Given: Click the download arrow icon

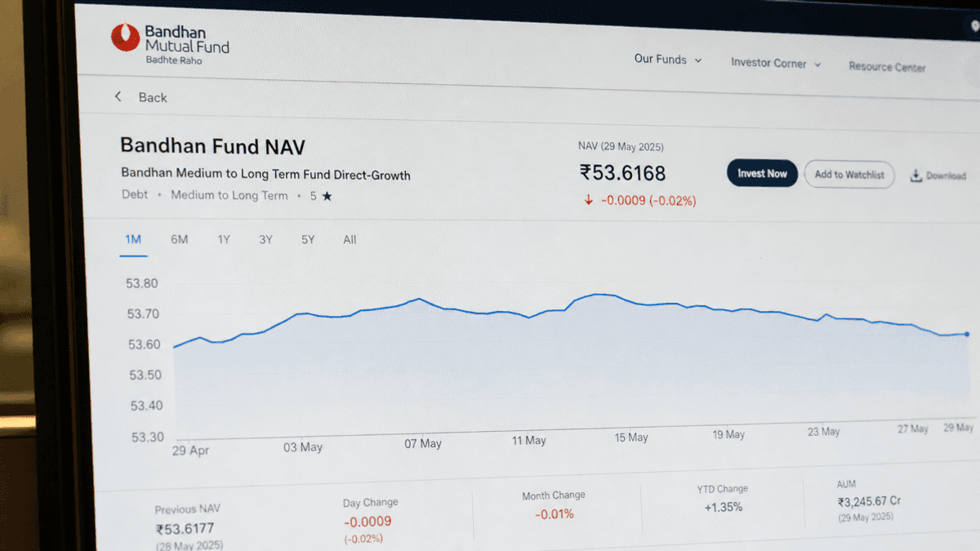Looking at the screenshot, I should coord(915,176).
